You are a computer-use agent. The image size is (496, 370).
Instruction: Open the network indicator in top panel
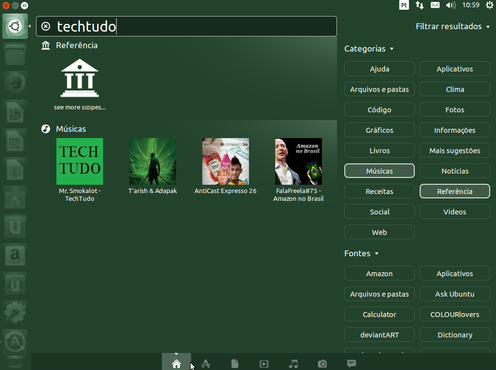coord(419,5)
